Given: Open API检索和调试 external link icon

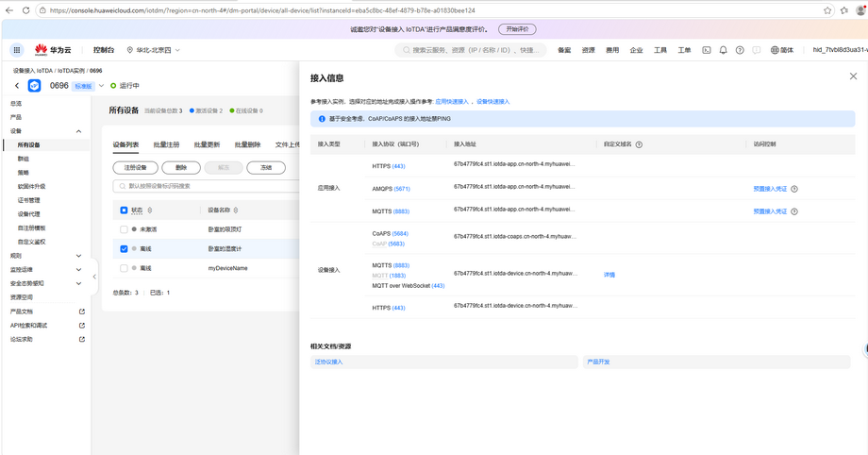Looking at the screenshot, I should pos(82,326).
